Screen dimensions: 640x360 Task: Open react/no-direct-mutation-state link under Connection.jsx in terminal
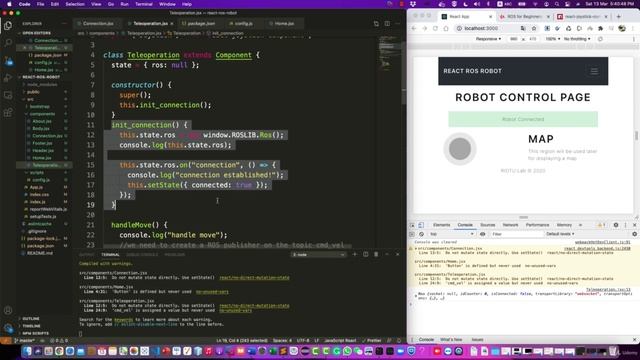point(254,278)
